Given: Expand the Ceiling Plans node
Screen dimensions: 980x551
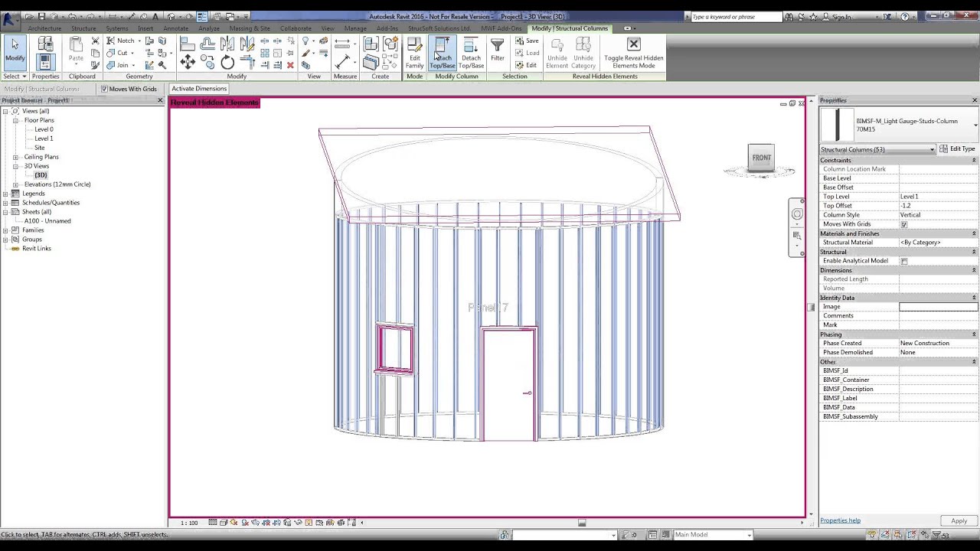Looking at the screenshot, I should [15, 157].
